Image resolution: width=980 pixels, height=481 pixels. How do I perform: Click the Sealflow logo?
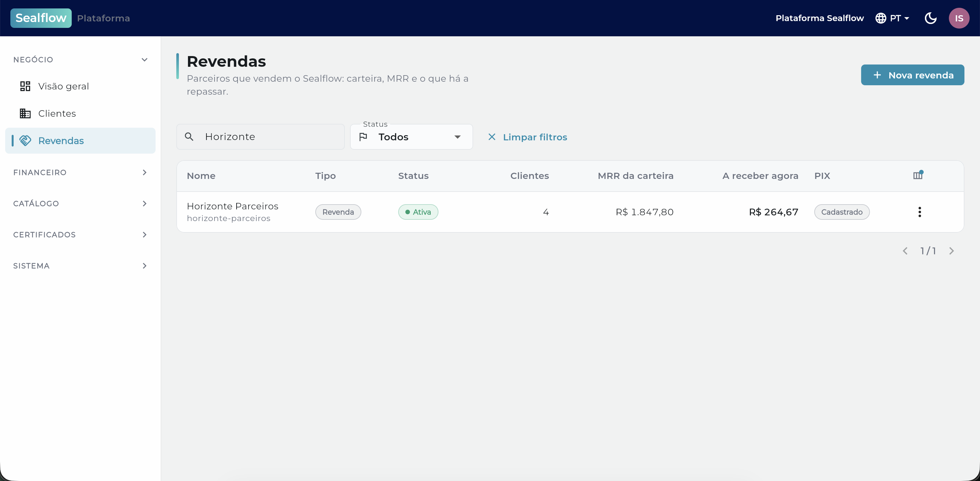(x=41, y=18)
